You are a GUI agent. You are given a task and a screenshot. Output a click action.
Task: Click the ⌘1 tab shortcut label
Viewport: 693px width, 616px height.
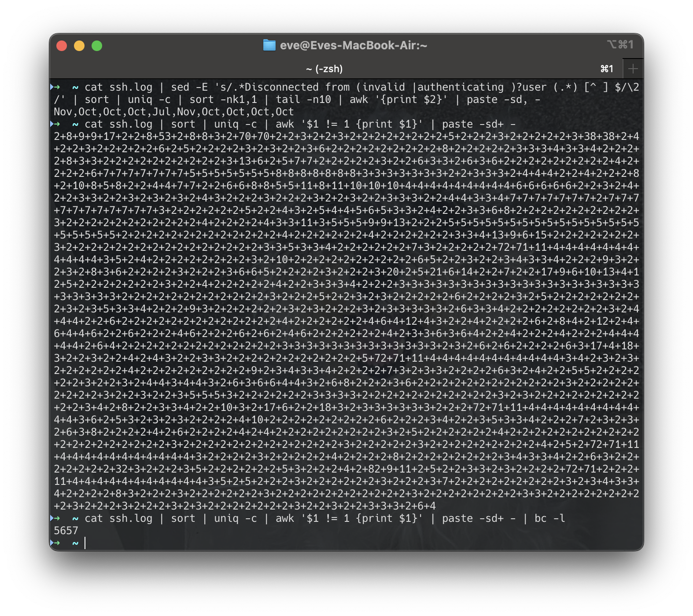[x=607, y=69]
